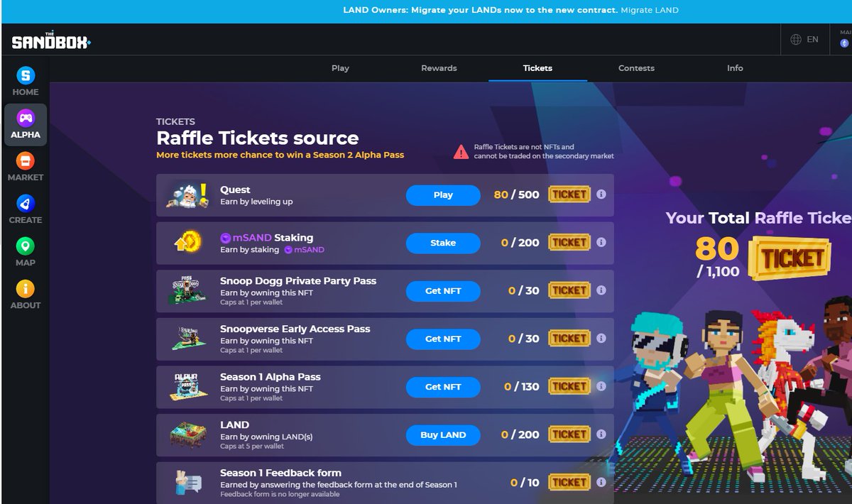852x504 pixels.
Task: Open the Info tab
Action: click(x=735, y=68)
